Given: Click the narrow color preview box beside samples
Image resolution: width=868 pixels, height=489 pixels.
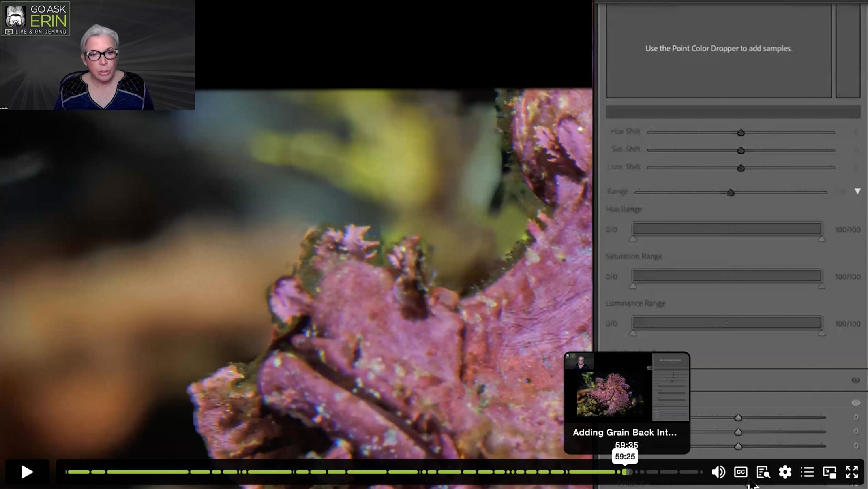Looking at the screenshot, I should tap(848, 51).
